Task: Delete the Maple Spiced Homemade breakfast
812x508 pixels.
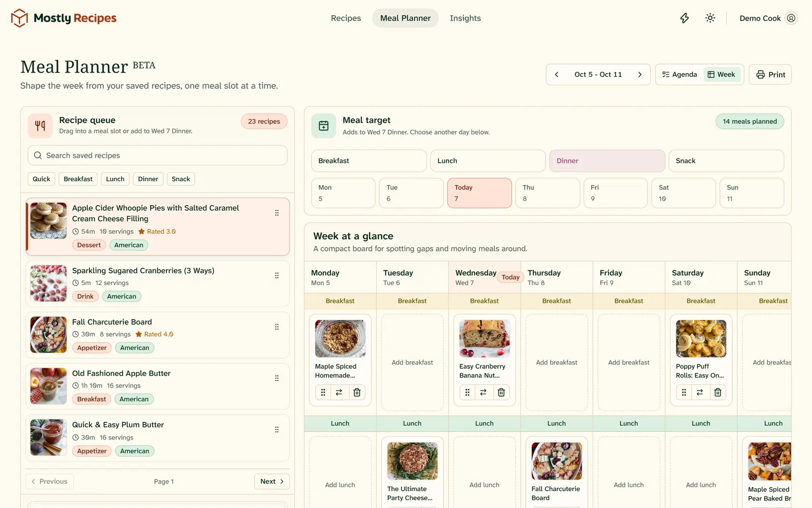Action: 357,392
